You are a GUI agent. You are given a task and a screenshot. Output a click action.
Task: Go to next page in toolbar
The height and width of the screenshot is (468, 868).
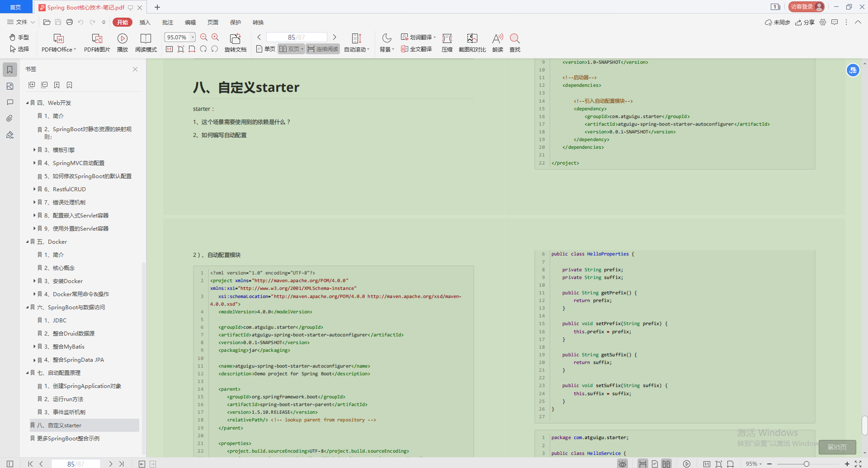[335, 37]
